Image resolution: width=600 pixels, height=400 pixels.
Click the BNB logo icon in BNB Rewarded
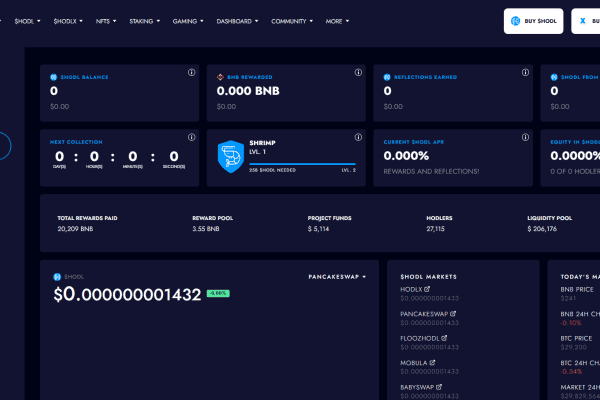220,77
